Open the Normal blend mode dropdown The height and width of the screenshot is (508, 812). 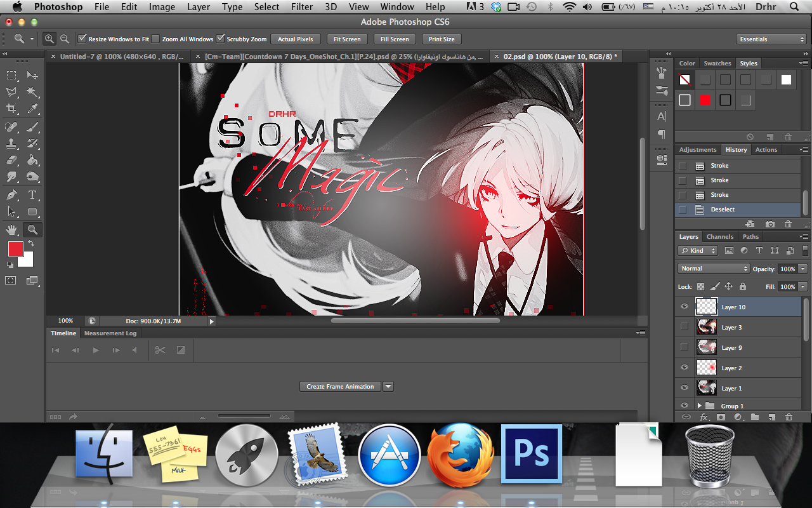tap(714, 269)
